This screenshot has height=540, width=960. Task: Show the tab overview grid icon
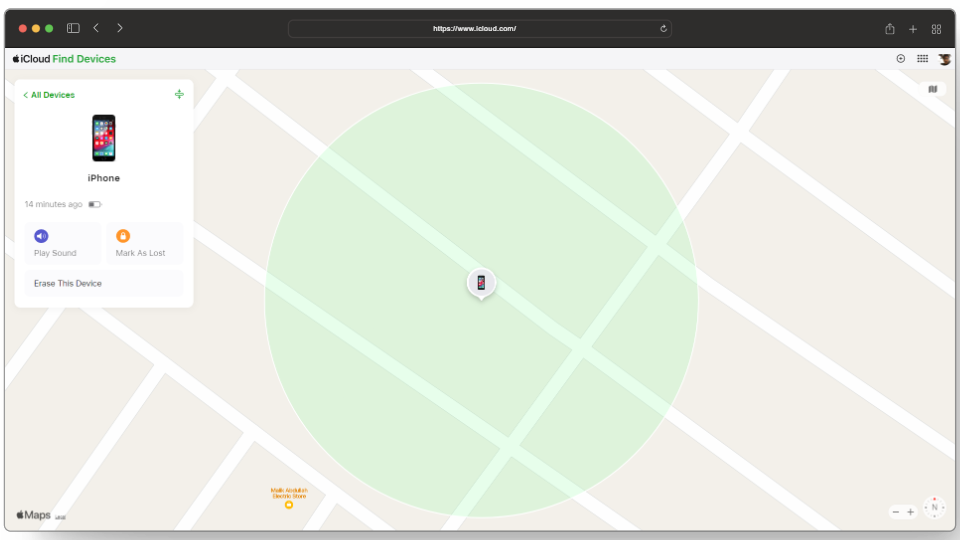[x=936, y=29]
